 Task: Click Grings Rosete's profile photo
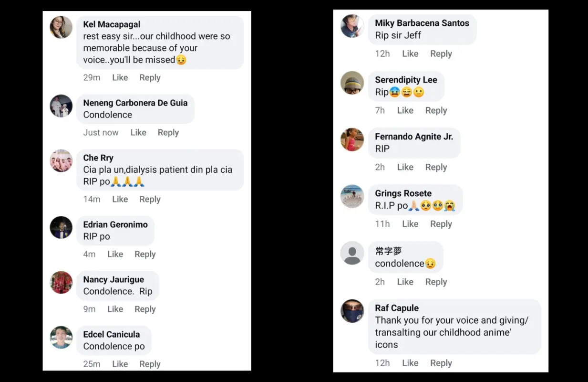pyautogui.click(x=352, y=196)
